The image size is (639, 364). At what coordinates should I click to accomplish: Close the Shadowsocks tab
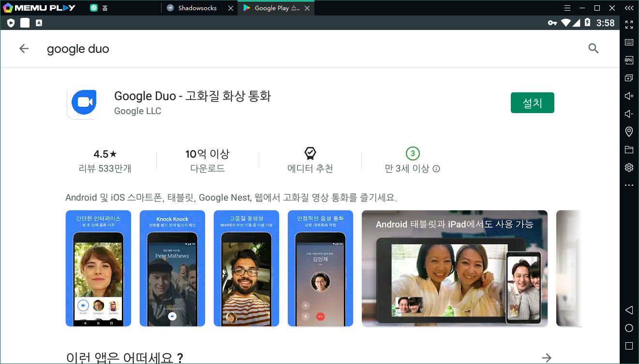click(x=230, y=8)
